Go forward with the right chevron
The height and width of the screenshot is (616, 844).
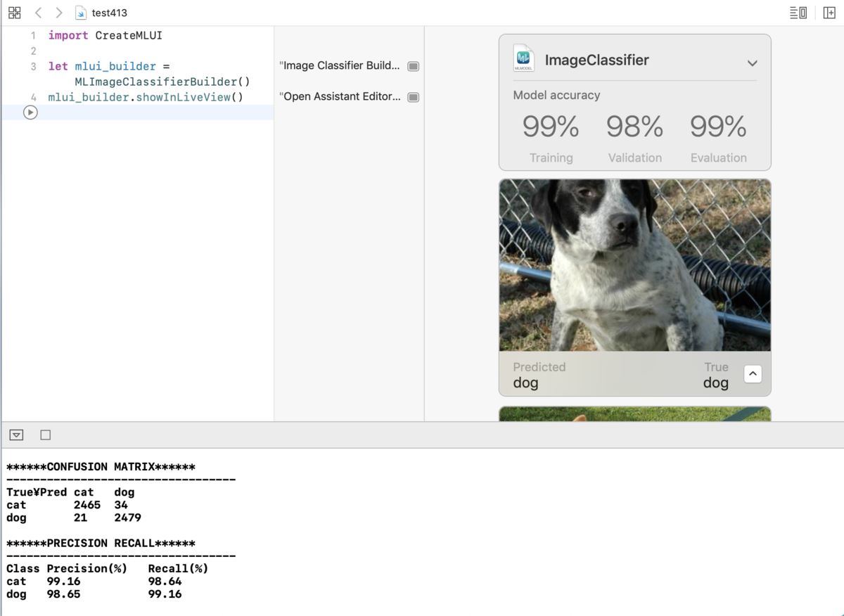tap(59, 13)
